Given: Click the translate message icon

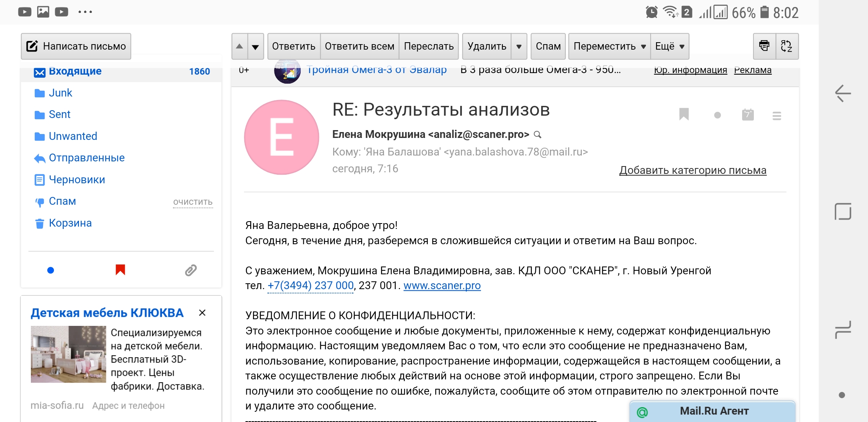Looking at the screenshot, I should click(x=786, y=46).
